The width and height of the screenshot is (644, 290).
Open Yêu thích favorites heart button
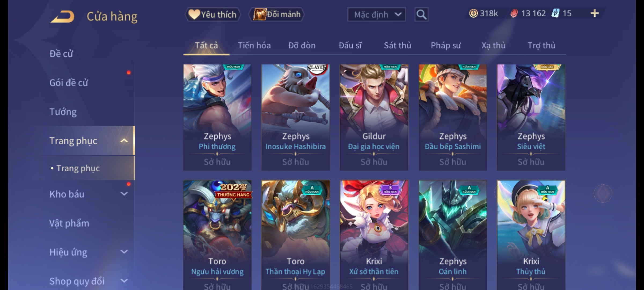pos(213,15)
